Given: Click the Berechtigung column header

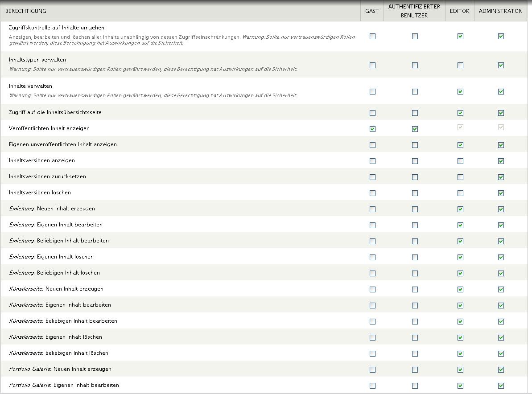Looking at the screenshot, I should [x=26, y=11].
